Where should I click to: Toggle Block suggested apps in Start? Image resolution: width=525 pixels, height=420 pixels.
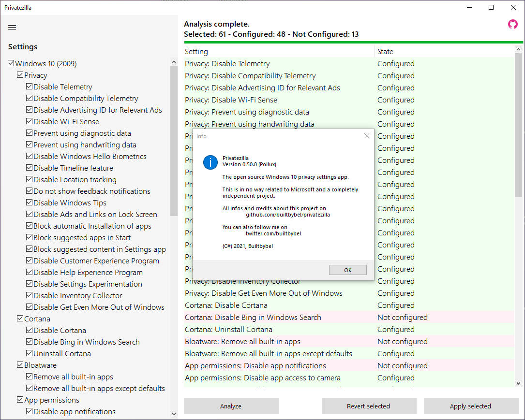[x=29, y=237]
